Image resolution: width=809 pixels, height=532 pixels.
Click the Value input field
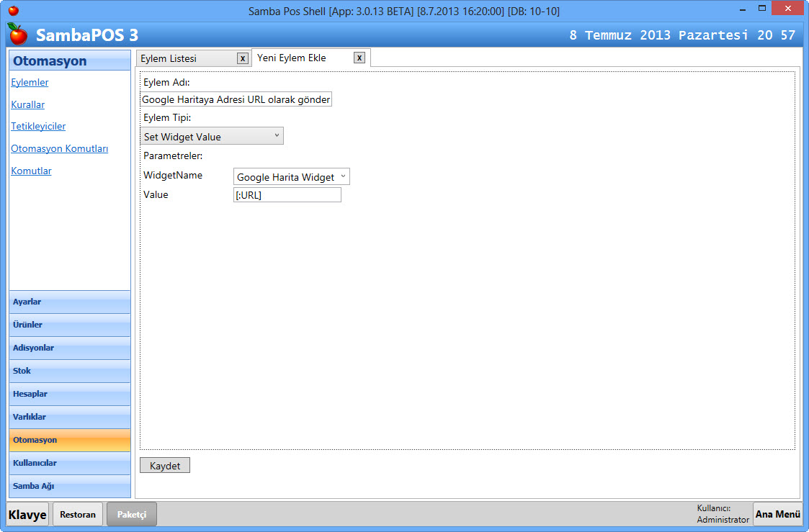(287, 194)
